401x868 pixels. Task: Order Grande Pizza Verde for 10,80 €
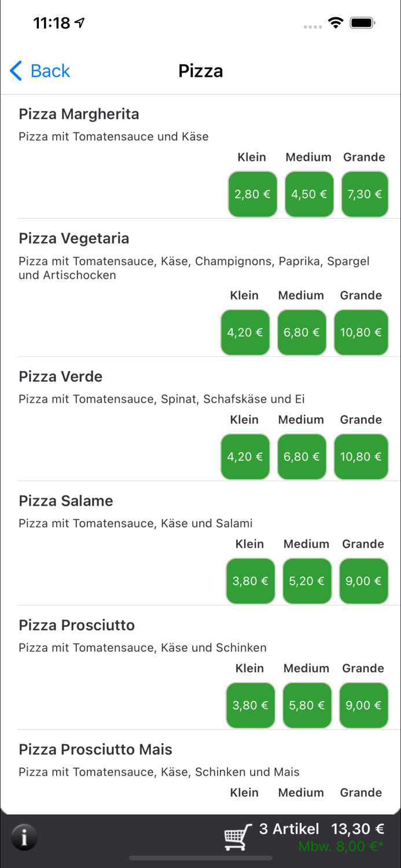(x=361, y=457)
